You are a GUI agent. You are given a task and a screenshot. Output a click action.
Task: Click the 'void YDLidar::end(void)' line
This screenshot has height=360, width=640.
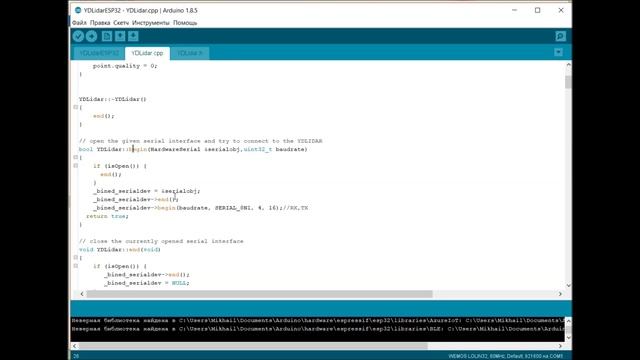120,249
